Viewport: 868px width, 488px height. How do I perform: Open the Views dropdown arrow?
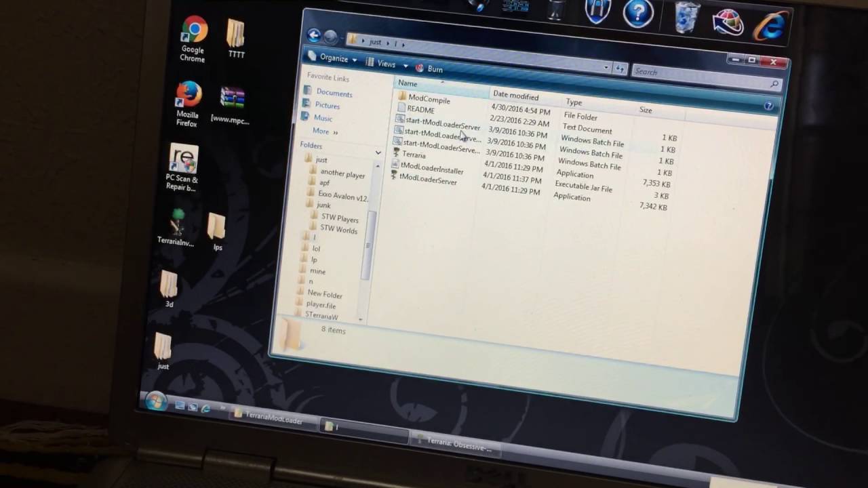pos(406,66)
